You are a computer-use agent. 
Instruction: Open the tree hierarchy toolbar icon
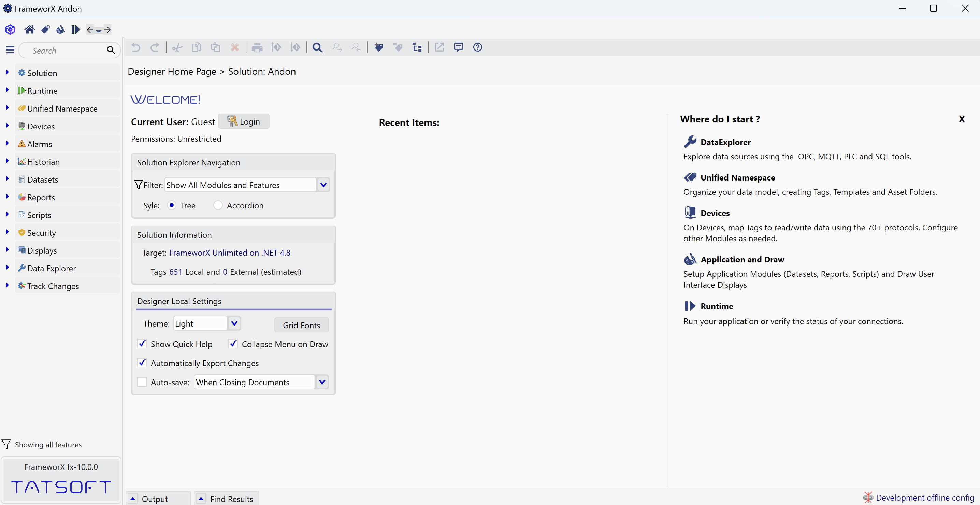click(417, 47)
